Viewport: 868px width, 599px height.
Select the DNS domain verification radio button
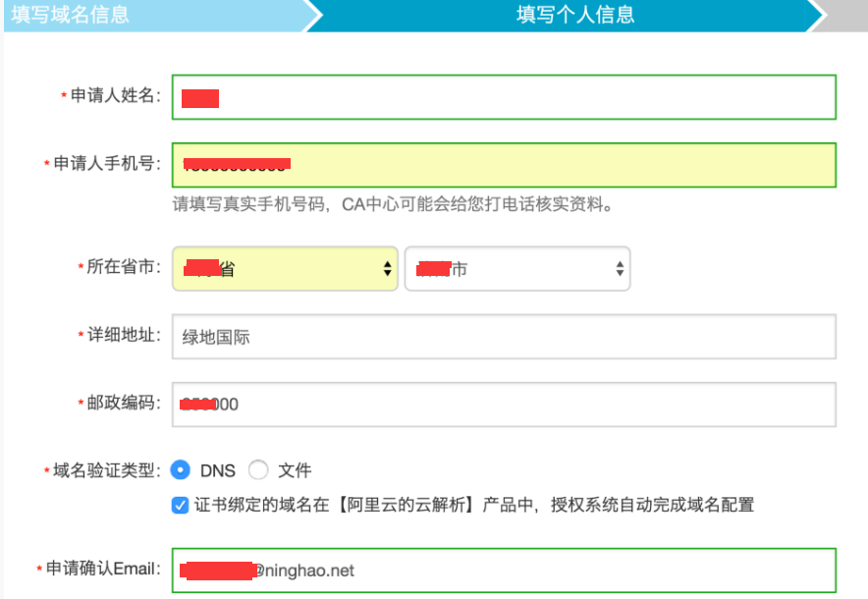(x=181, y=470)
